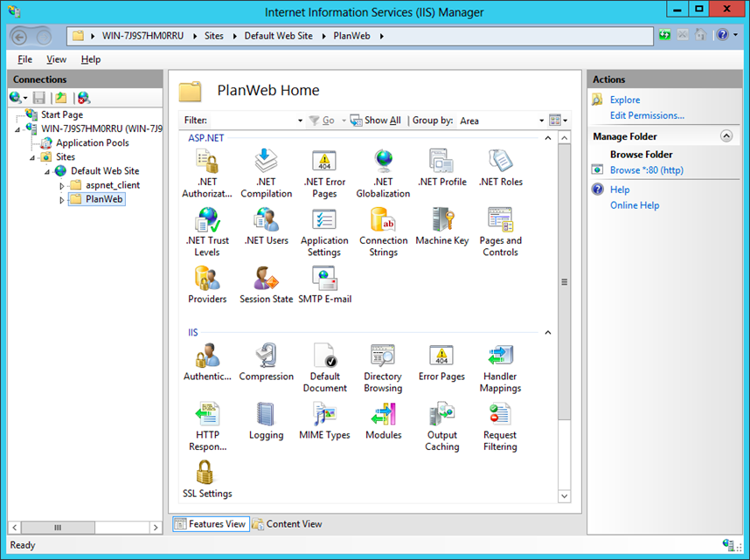Open the Default Document feature
The height and width of the screenshot is (560, 750).
pyautogui.click(x=325, y=367)
